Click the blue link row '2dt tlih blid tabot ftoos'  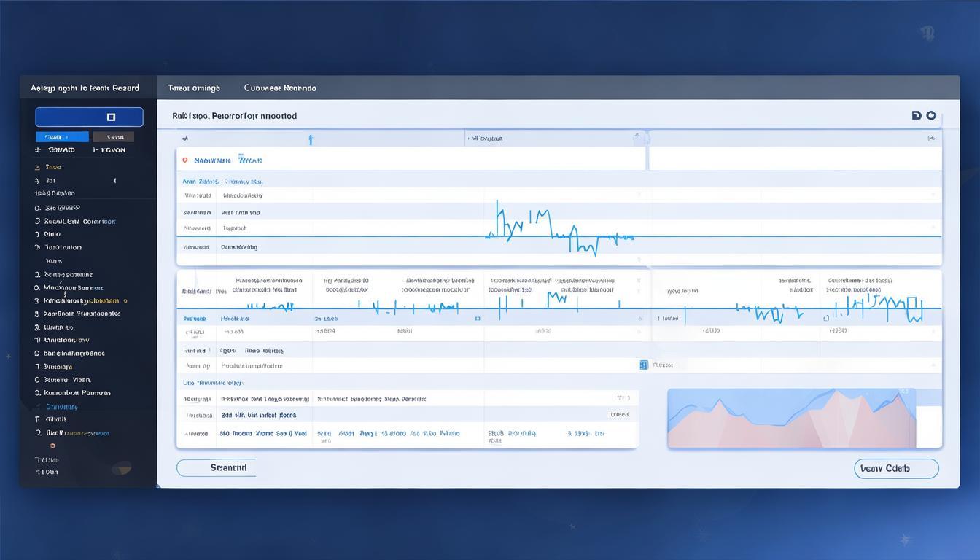coord(258,415)
